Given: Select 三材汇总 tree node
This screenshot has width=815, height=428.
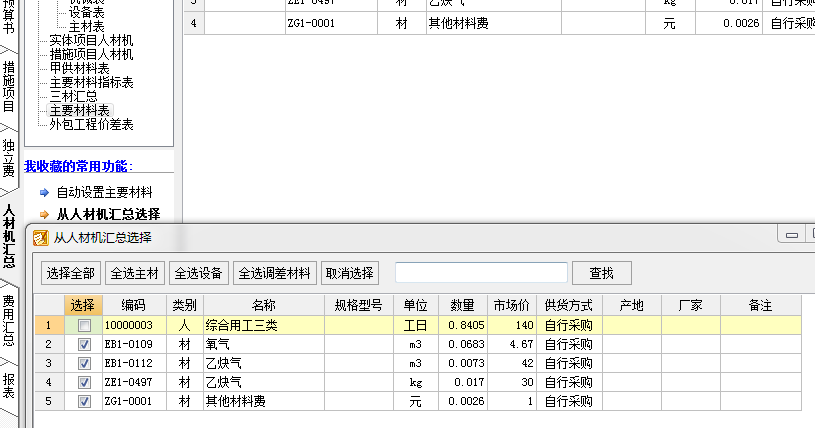Looking at the screenshot, I should pos(73,96).
